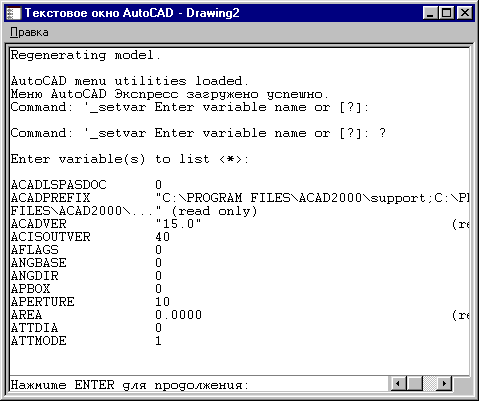Click the ATTMODE variable name

[39, 341]
